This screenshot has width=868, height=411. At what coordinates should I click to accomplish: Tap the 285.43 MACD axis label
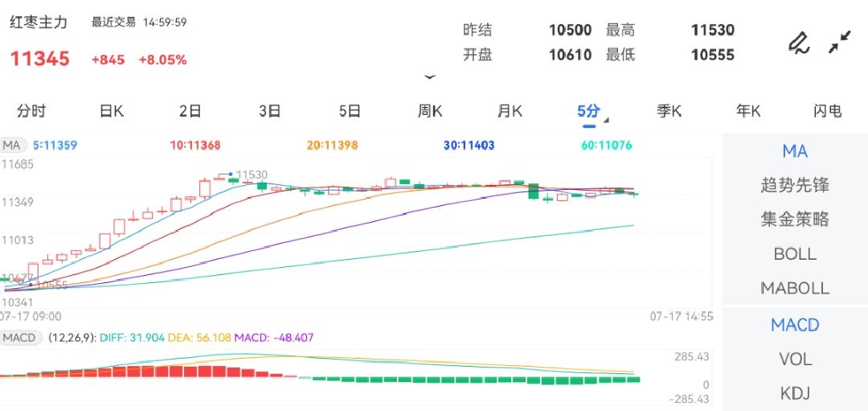[691, 357]
